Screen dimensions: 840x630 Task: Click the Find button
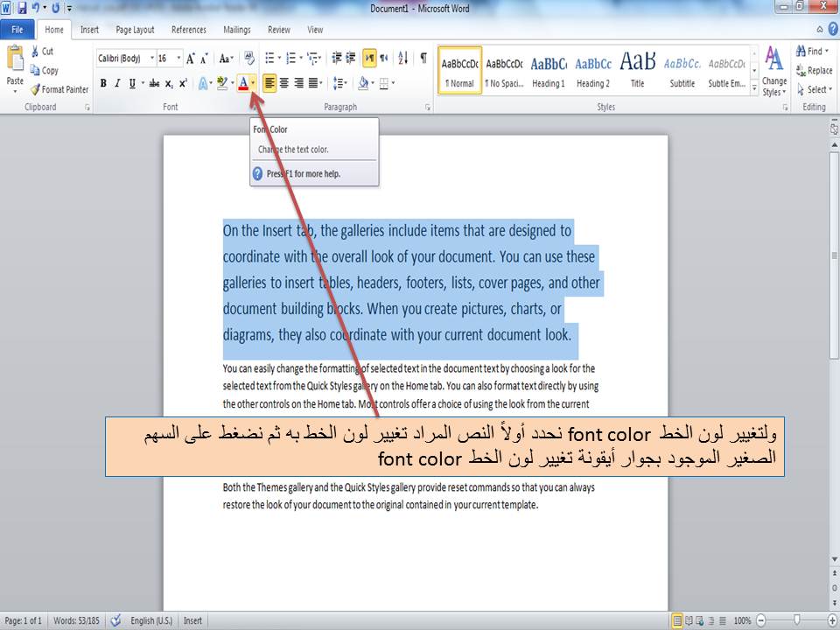click(813, 52)
